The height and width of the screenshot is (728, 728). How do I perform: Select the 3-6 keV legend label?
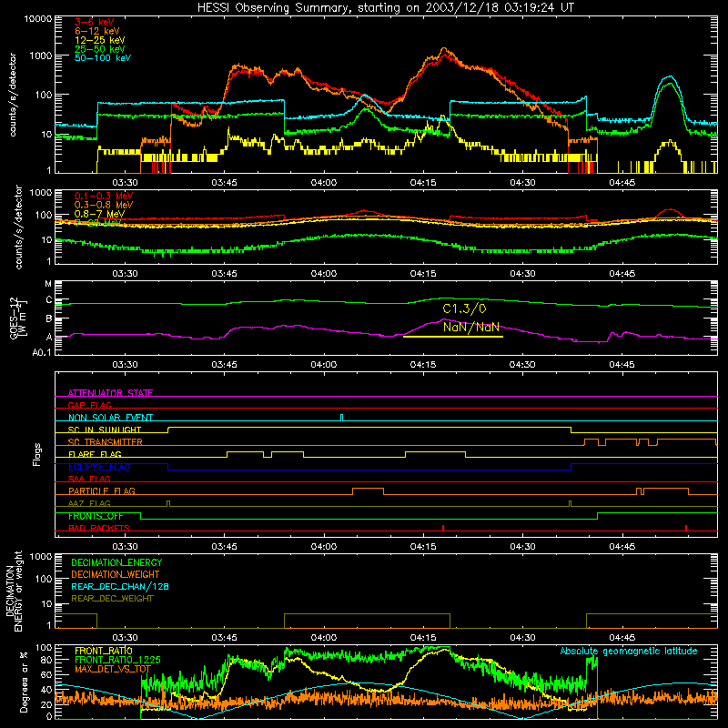tap(95, 22)
